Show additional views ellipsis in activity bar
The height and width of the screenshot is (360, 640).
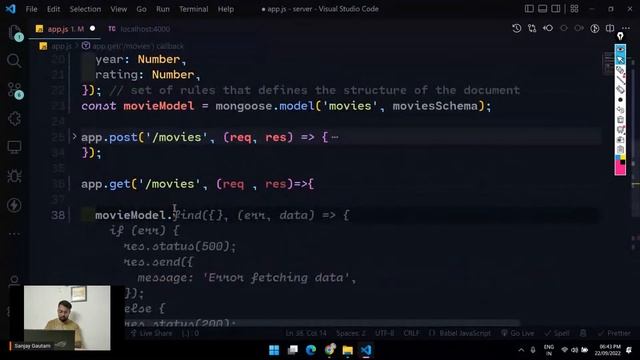[x=14, y=234]
